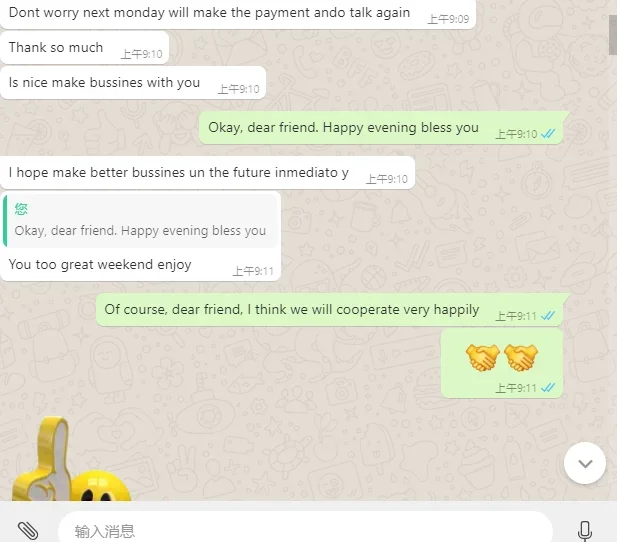Viewport: 617px width, 542px height.
Task: Click the "Dont worry next monday" message
Action: 238,13
